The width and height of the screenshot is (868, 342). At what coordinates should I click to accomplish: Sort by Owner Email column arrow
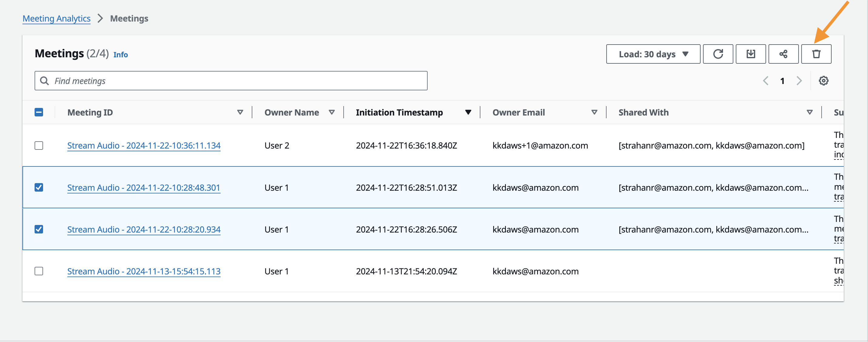594,112
